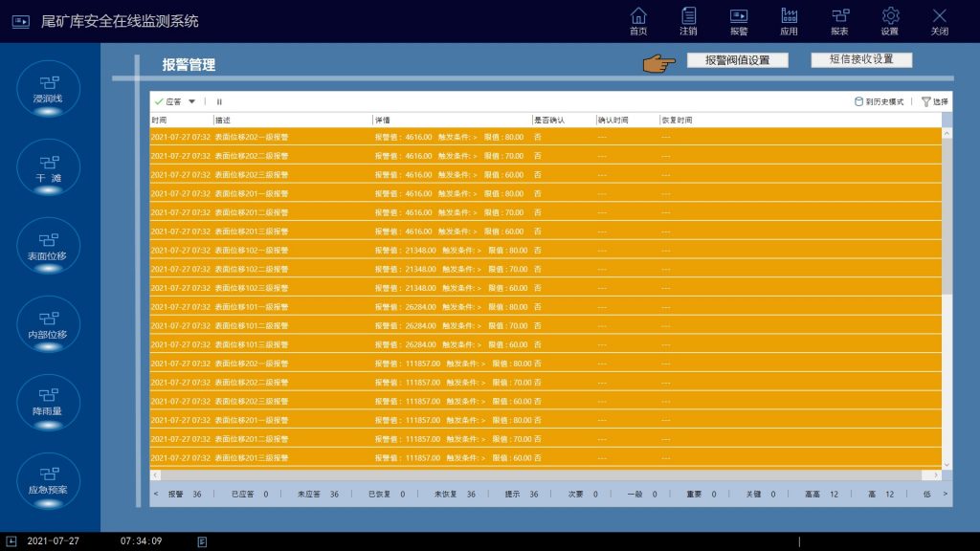980x551 pixels.
Task: Go to the 首页 home icon
Action: (x=638, y=21)
